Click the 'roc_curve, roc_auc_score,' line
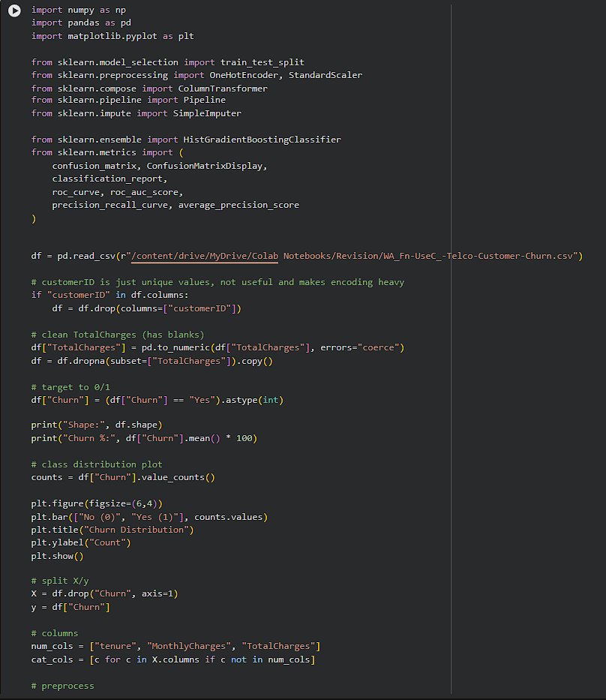Viewport: 606px width, 700px height. click(x=118, y=192)
